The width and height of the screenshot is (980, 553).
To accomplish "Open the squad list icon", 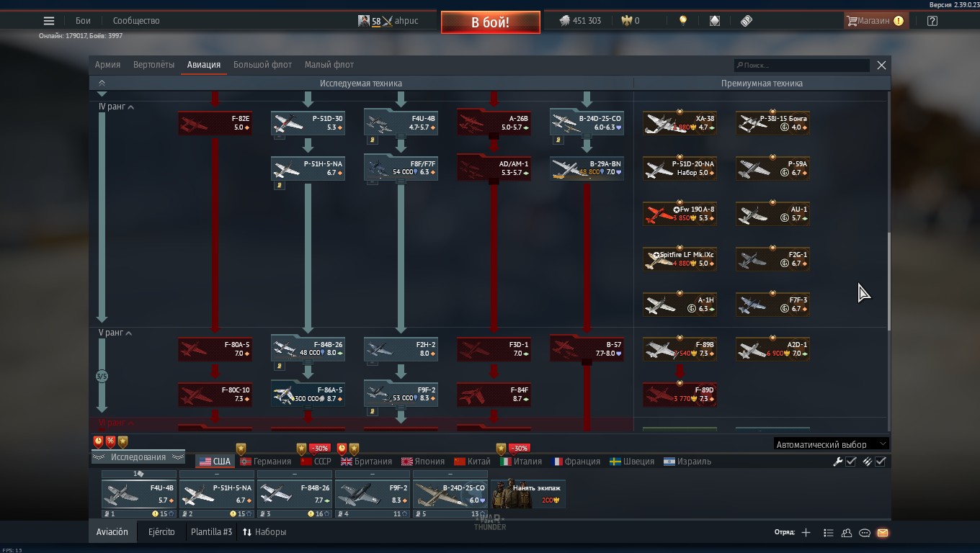I will (x=828, y=533).
